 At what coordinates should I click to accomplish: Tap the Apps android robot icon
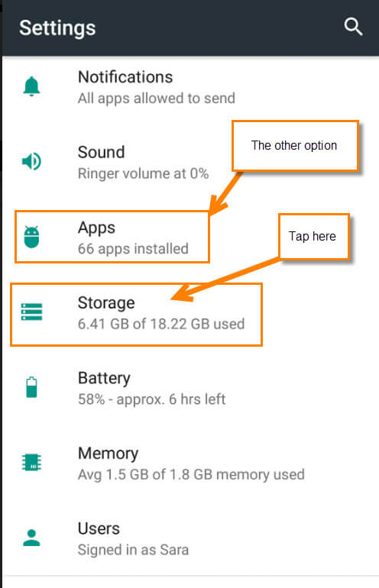[x=31, y=237]
